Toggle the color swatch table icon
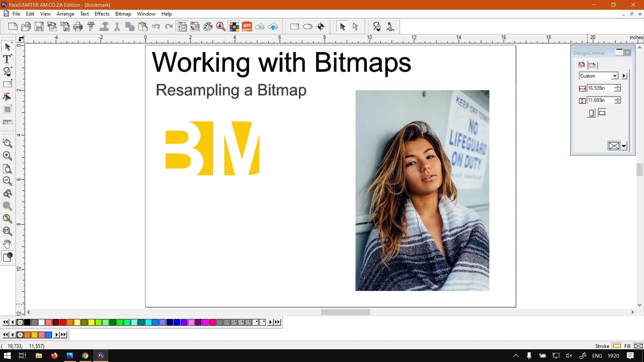Screen dimensions: 644x362 tap(234, 26)
